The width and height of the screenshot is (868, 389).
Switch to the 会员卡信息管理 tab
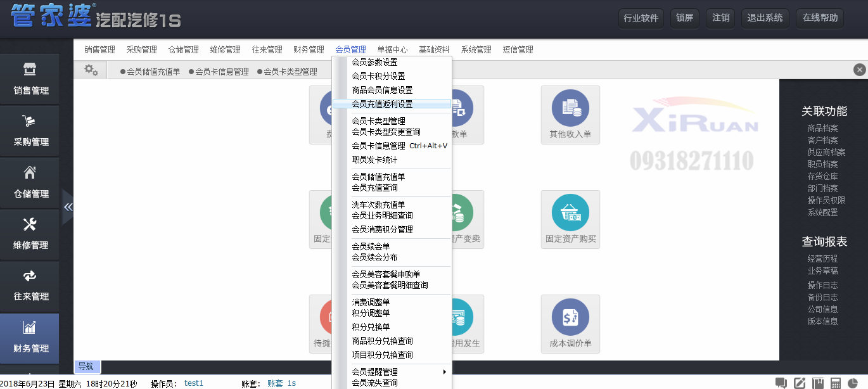pyautogui.click(x=222, y=72)
